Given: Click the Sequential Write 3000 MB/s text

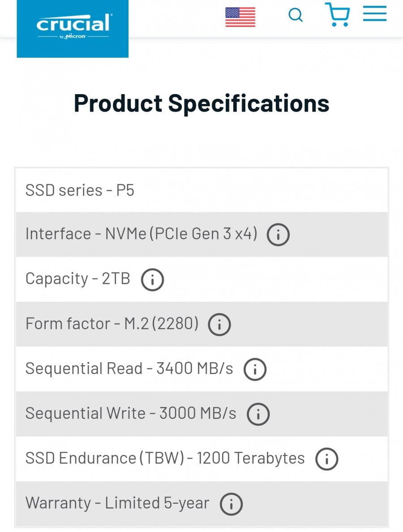Looking at the screenshot, I should pyautogui.click(x=131, y=413).
